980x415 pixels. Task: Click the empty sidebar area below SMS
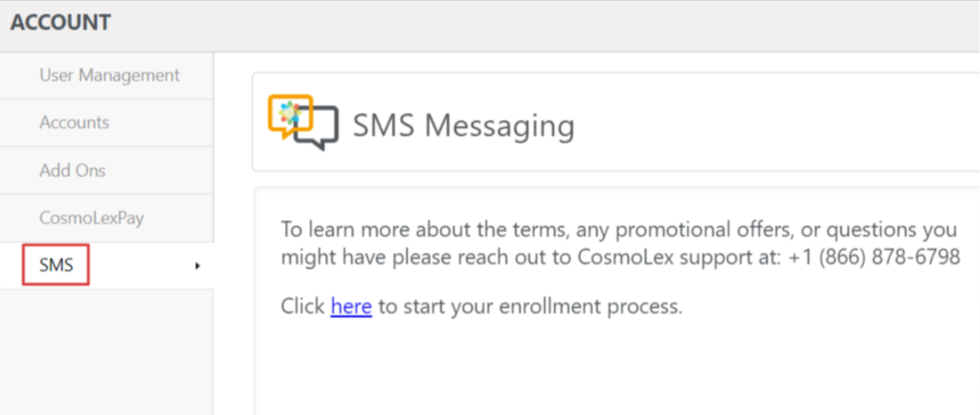coord(106,351)
